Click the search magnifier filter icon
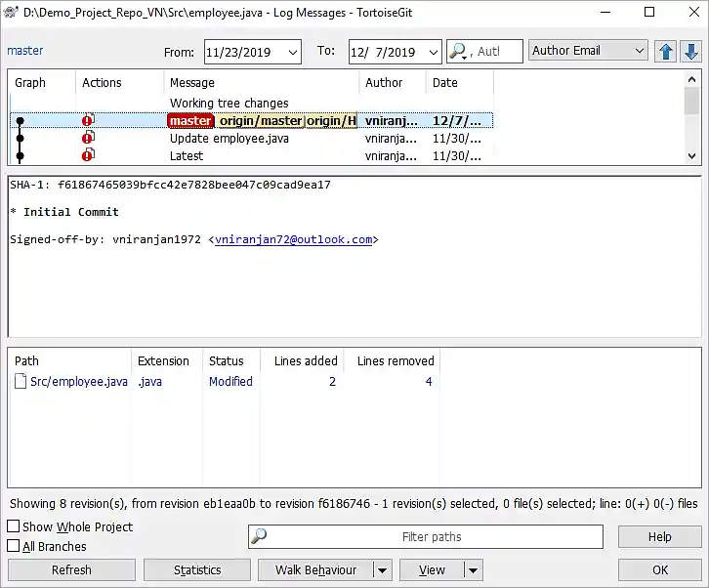The width and height of the screenshot is (709, 588). pos(459,52)
